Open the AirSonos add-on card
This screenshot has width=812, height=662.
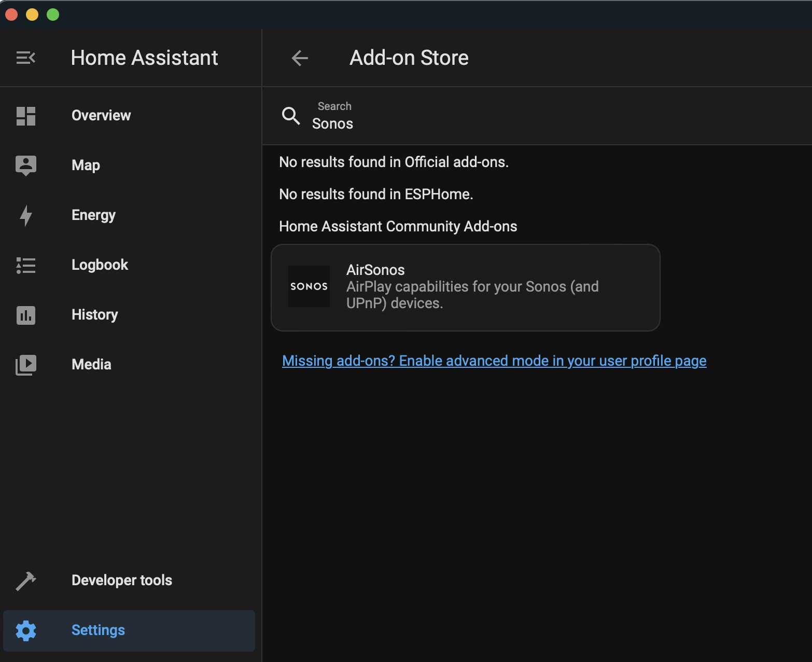point(466,287)
